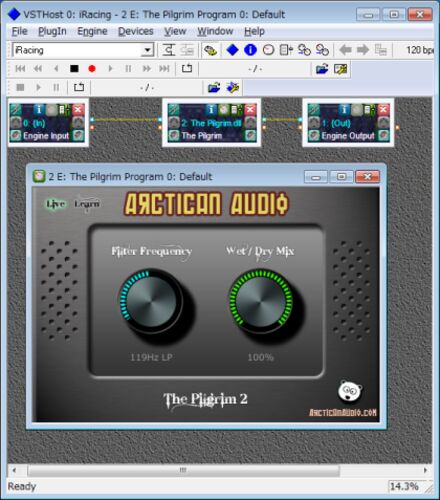Viewport: 440px width, 500px height.
Task: Open lower player configuration icon
Action: point(232,88)
